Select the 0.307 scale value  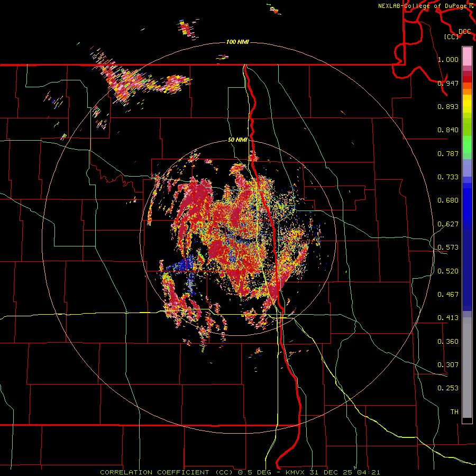point(448,365)
